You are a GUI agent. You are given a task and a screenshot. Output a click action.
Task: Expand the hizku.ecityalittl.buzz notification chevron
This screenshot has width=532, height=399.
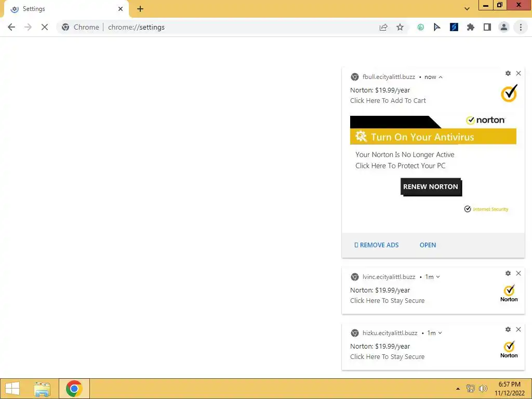[440, 333]
